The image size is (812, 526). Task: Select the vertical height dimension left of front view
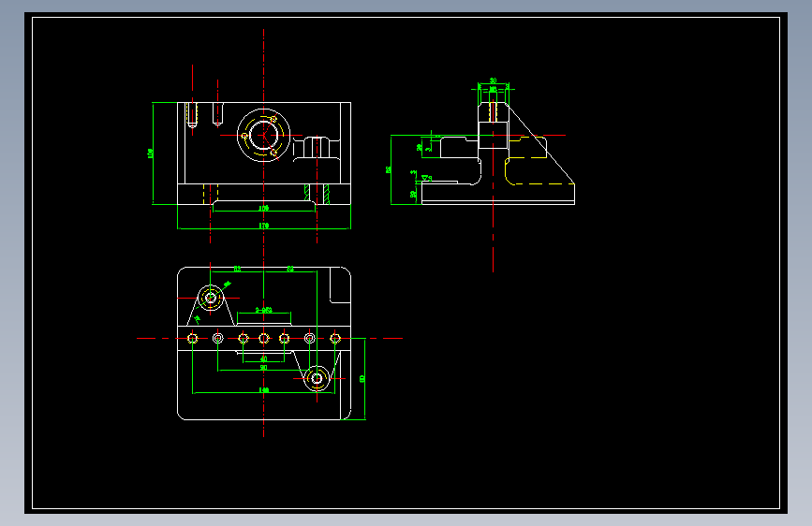[x=151, y=153]
